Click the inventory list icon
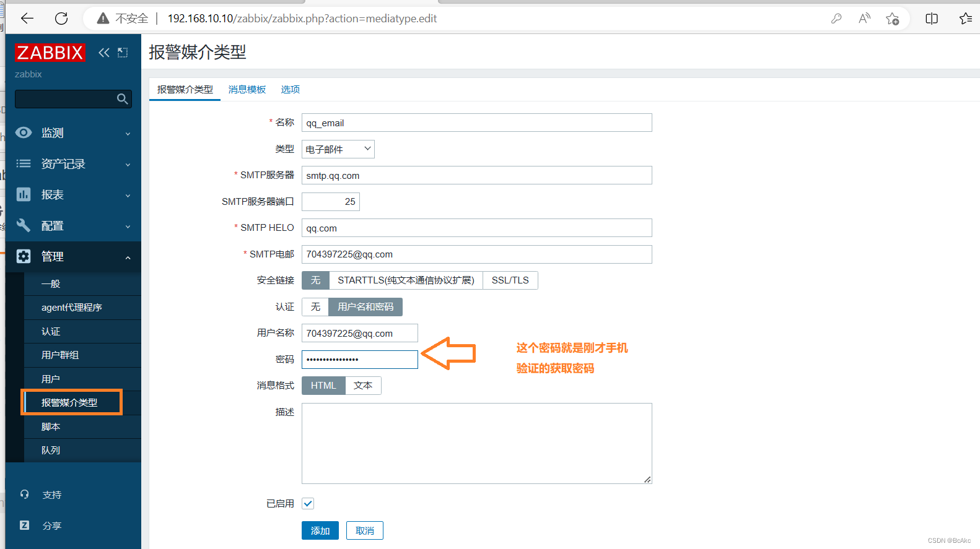This screenshot has height=549, width=980. click(24, 163)
